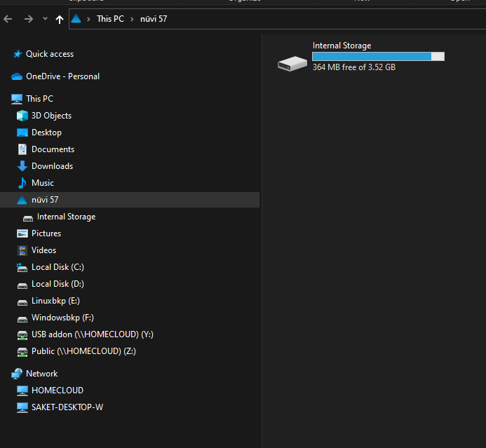Image resolution: width=486 pixels, height=448 pixels.
Task: Click This PC in the address bar
Action: point(110,19)
